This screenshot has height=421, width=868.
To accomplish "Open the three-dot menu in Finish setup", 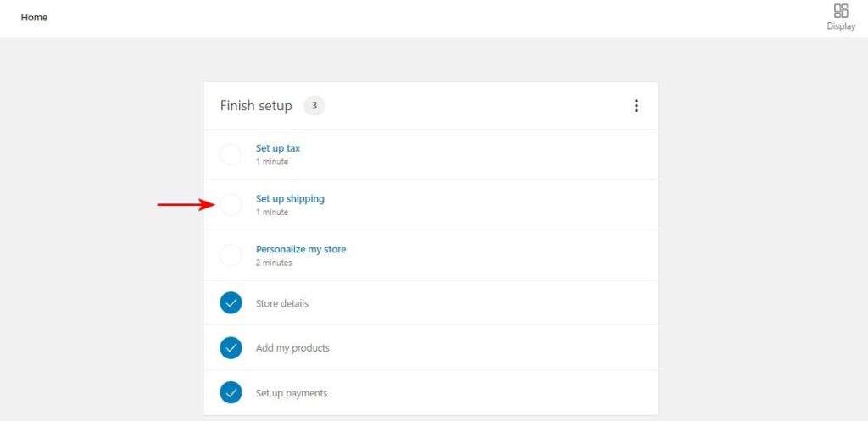I will click(x=637, y=106).
